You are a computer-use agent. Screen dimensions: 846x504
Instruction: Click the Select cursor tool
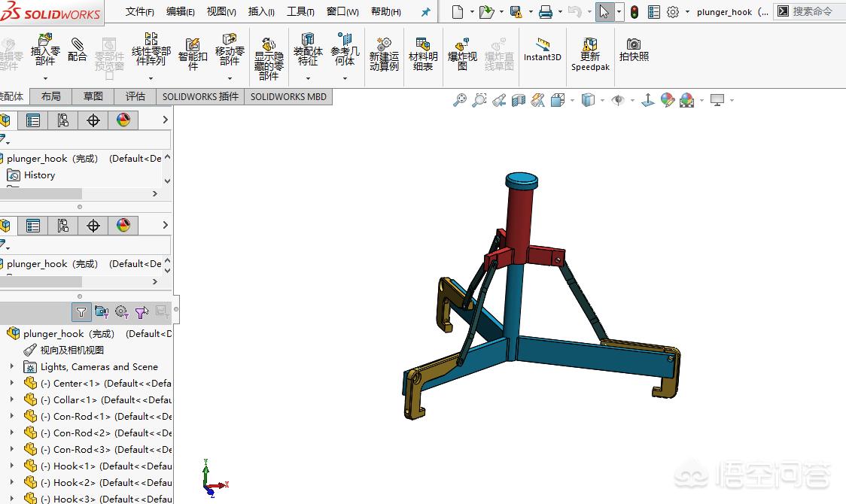pos(604,11)
